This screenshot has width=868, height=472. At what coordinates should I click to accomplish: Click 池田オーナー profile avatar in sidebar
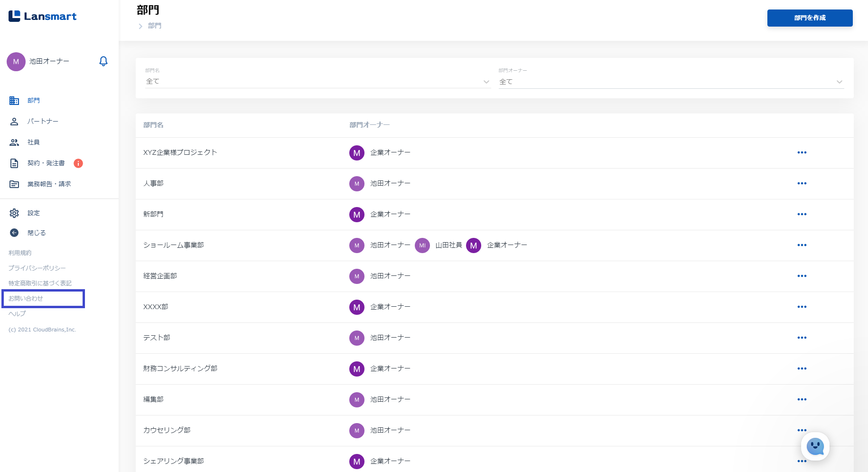tap(16, 62)
